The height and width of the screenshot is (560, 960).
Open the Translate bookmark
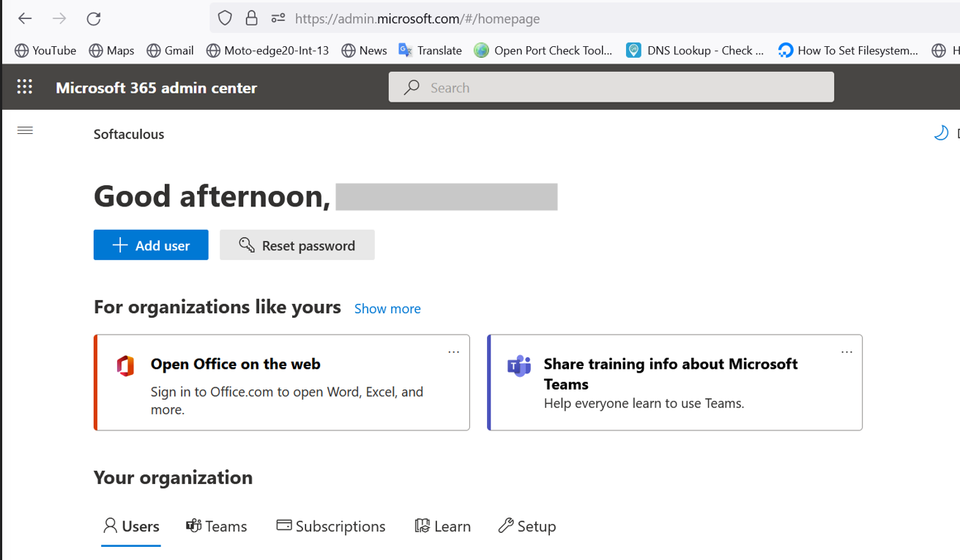(431, 51)
